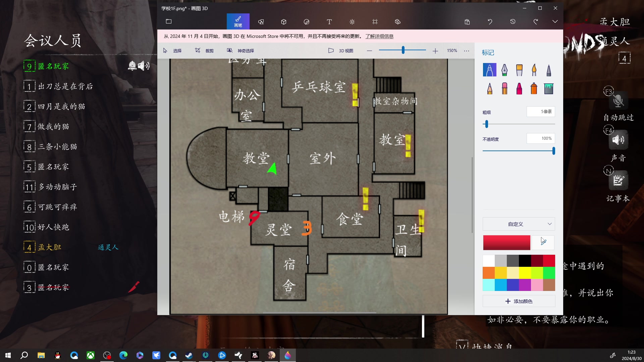Open Steam from the taskbar

(189, 355)
